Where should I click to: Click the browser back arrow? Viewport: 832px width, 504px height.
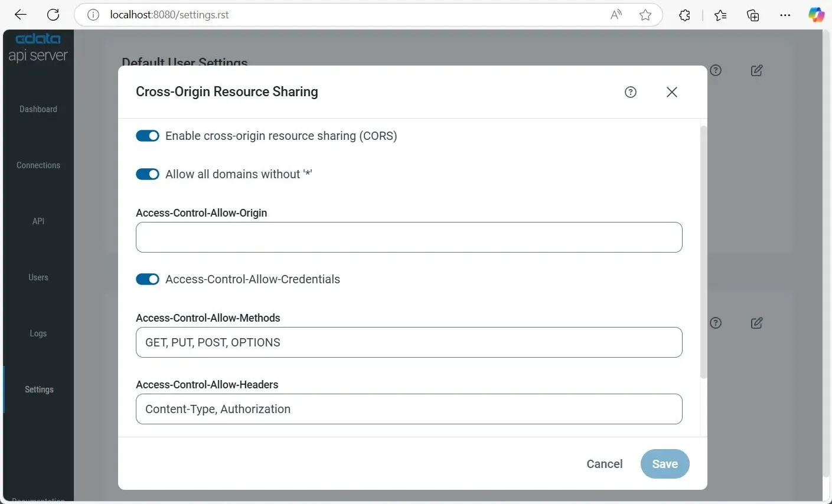(x=21, y=15)
